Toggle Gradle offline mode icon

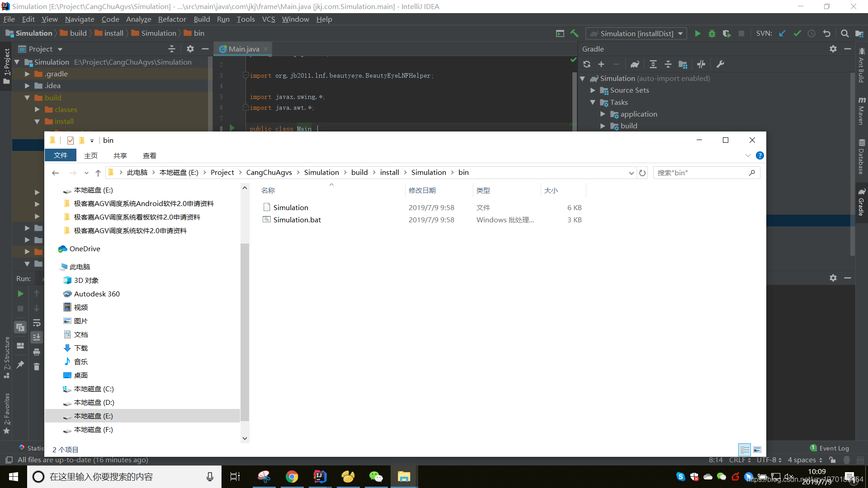[x=701, y=64]
